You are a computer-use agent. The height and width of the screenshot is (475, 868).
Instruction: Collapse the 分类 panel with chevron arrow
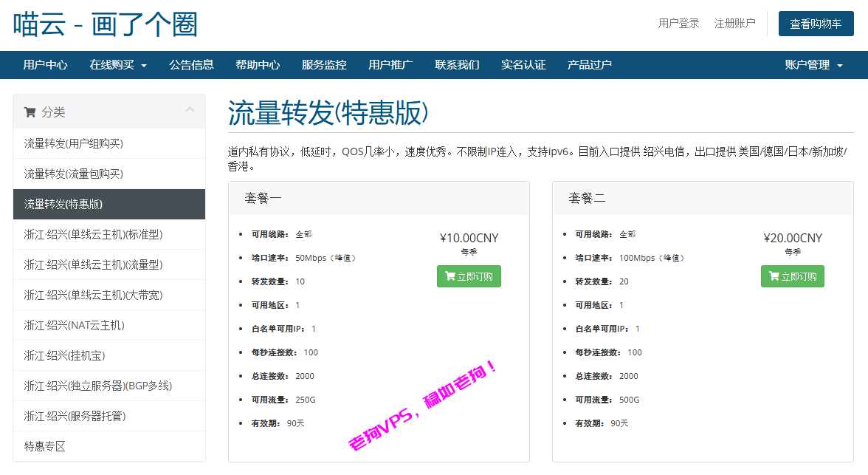pos(190,110)
